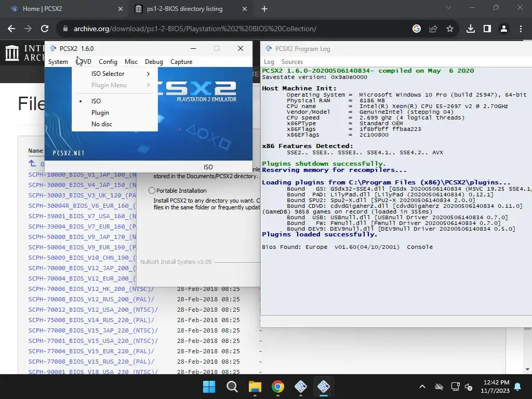Image resolution: width=532 pixels, height=399 pixels.
Task: Open Capture menu in PCSX2
Action: [x=181, y=62]
